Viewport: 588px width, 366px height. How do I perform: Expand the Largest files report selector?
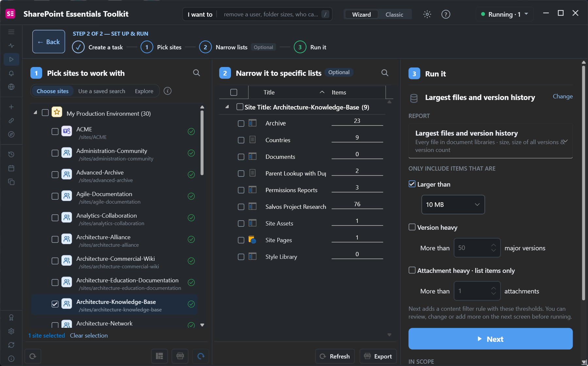490,141
